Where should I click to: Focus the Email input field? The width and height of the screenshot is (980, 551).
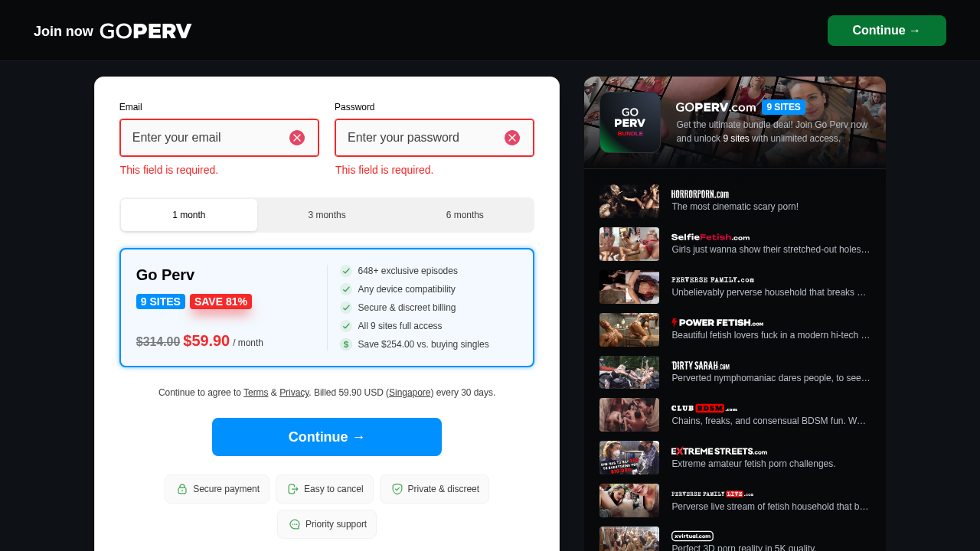click(219, 138)
